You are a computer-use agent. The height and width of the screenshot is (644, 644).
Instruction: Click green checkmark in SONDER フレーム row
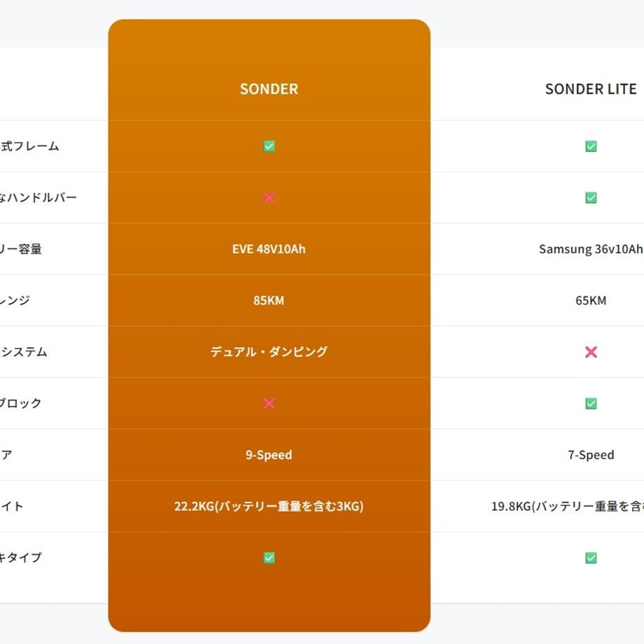point(269,146)
